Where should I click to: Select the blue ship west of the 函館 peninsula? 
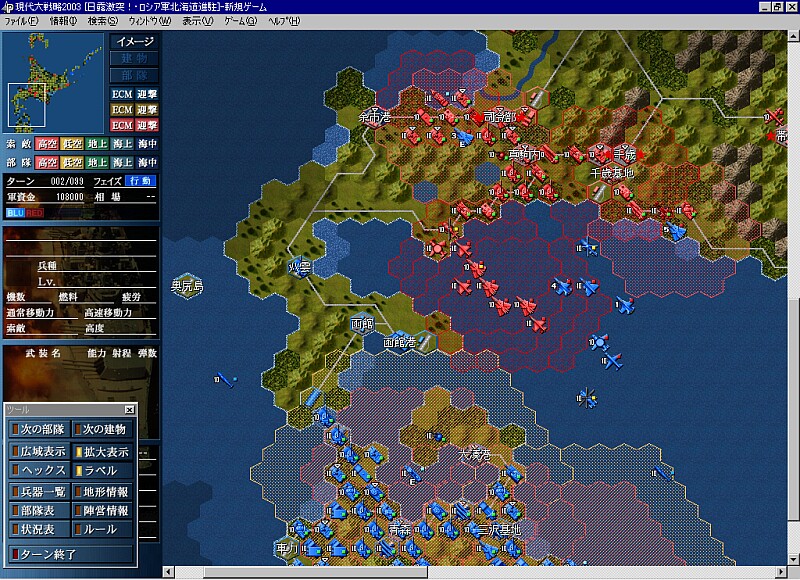click(225, 380)
